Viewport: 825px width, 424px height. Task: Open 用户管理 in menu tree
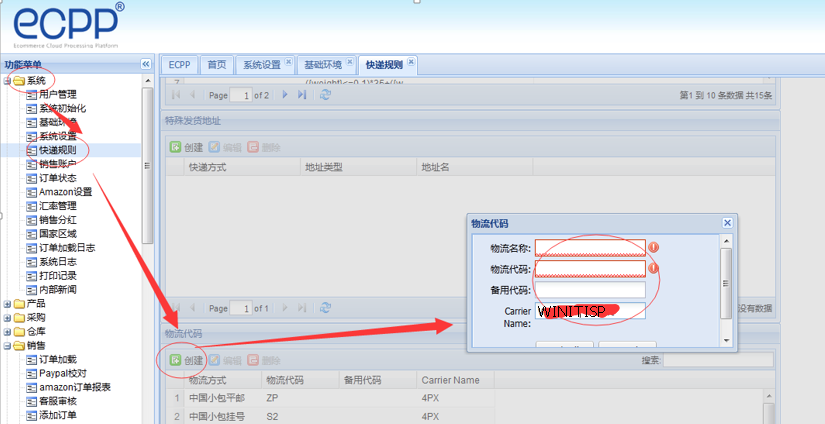click(57, 94)
